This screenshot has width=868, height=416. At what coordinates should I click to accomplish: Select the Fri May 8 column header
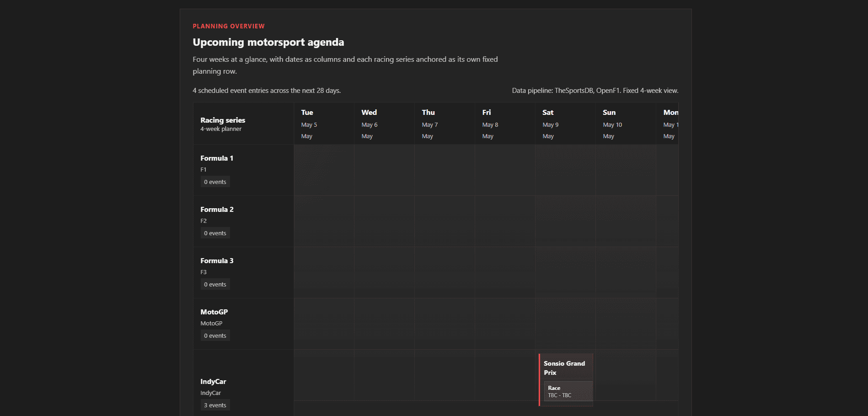click(x=505, y=124)
